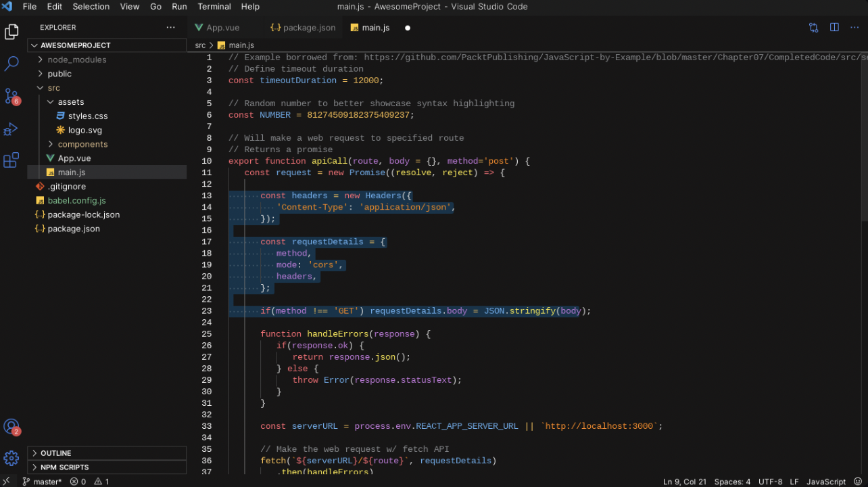Open styles.css in explorer

[107, 116]
